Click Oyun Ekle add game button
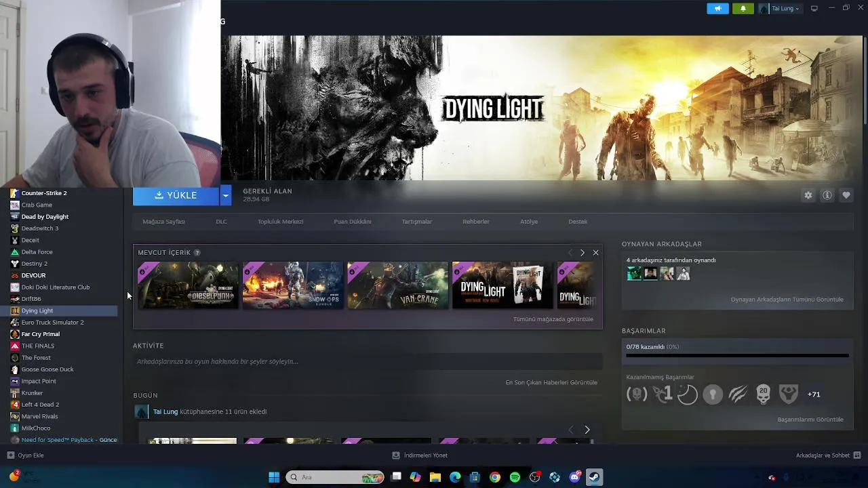 pos(26,455)
